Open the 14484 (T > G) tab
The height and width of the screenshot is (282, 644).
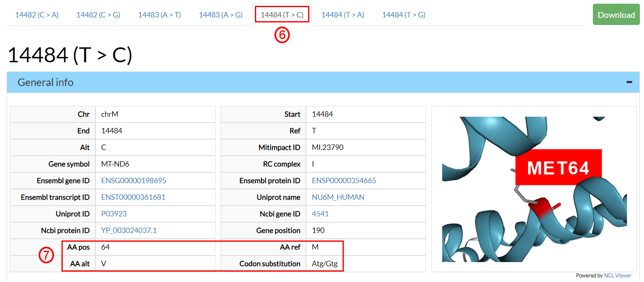[x=404, y=15]
